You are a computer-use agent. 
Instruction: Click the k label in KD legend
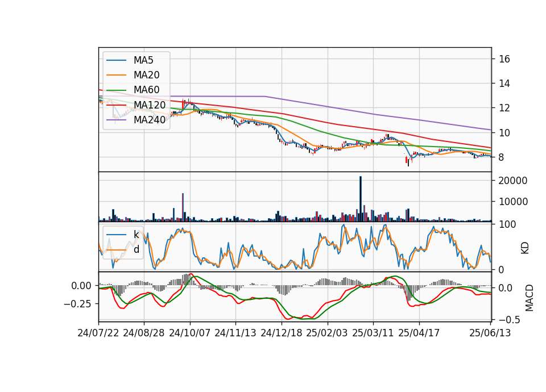coord(136,235)
